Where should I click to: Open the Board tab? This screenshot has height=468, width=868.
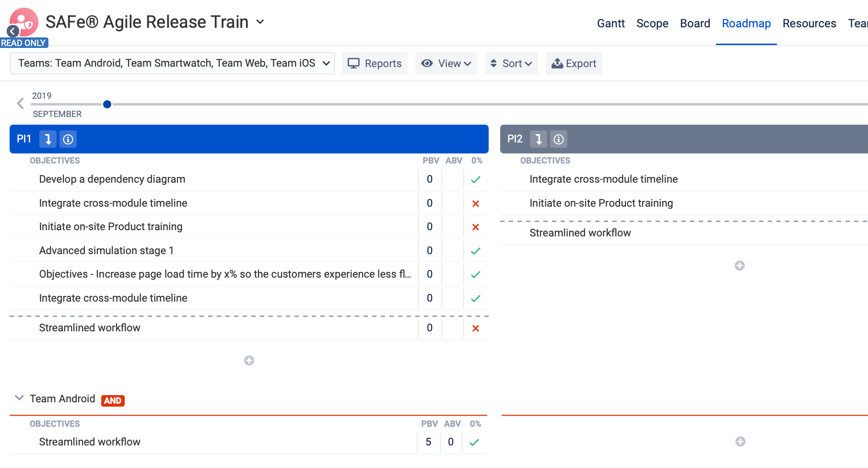pos(695,23)
